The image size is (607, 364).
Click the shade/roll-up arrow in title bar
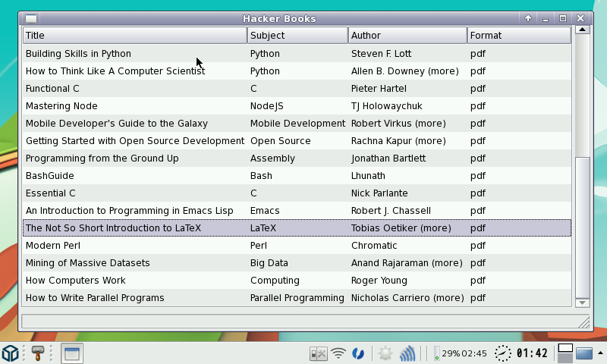click(528, 18)
